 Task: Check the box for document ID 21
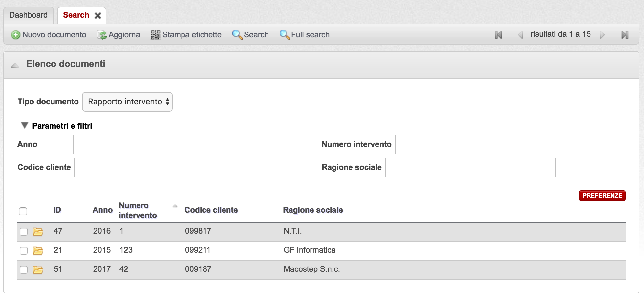coord(24,251)
